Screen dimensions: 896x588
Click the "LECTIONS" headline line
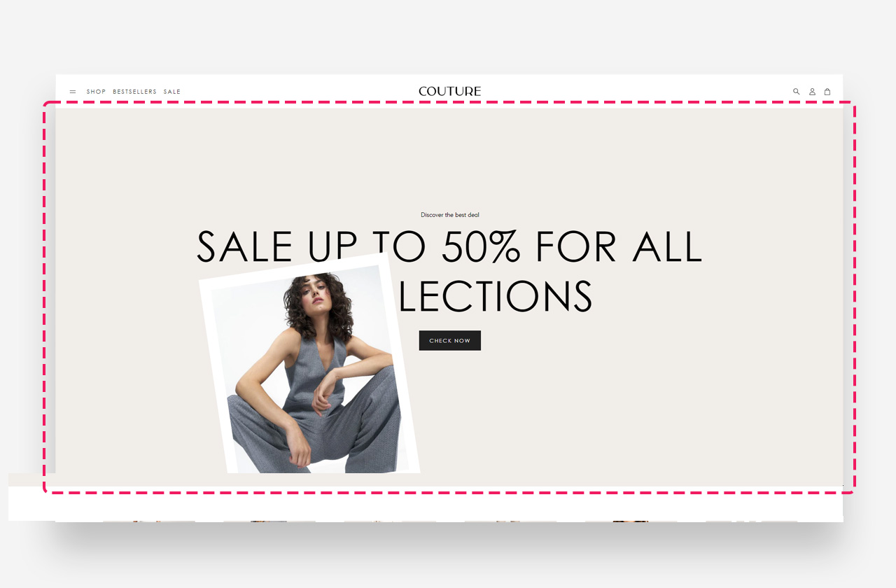(x=496, y=296)
